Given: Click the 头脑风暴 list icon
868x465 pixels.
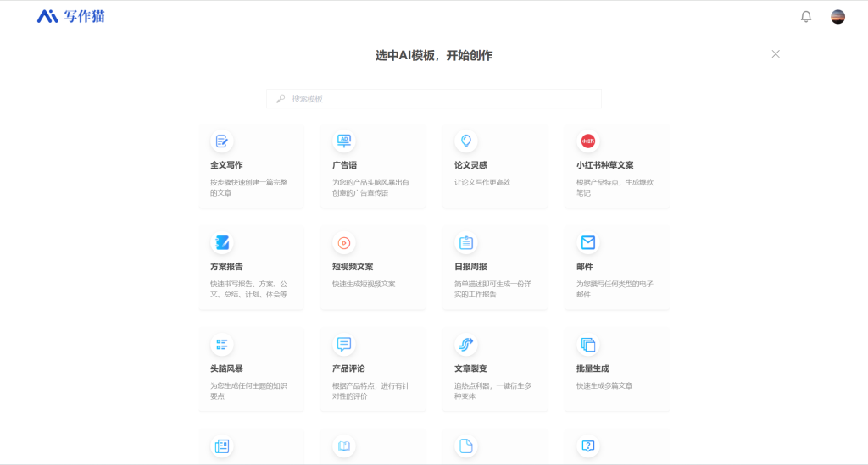Looking at the screenshot, I should tap(221, 345).
